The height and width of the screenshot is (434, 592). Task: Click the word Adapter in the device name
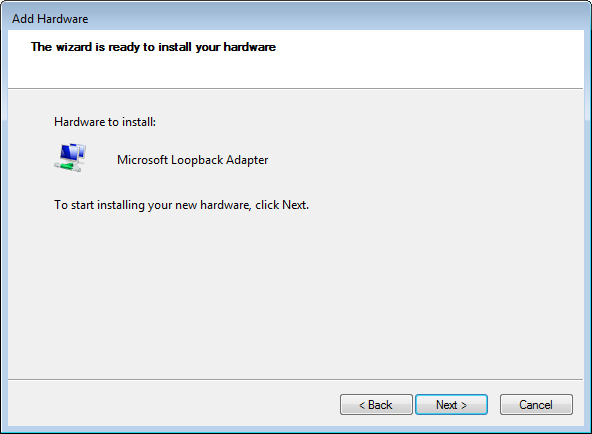click(x=247, y=160)
